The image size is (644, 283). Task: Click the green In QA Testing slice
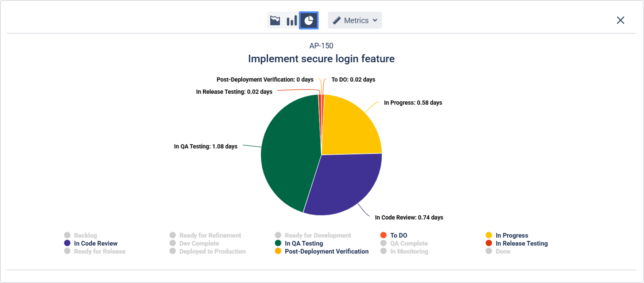[x=287, y=155]
